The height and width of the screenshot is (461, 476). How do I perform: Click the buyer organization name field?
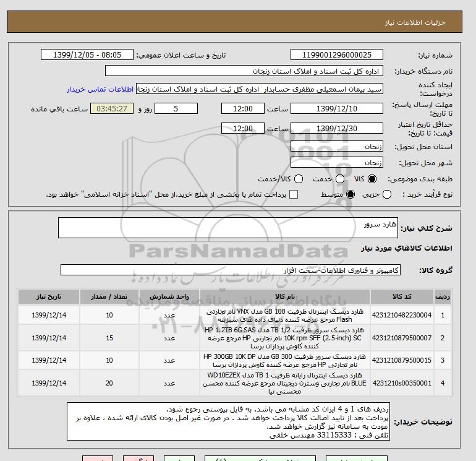[244, 71]
